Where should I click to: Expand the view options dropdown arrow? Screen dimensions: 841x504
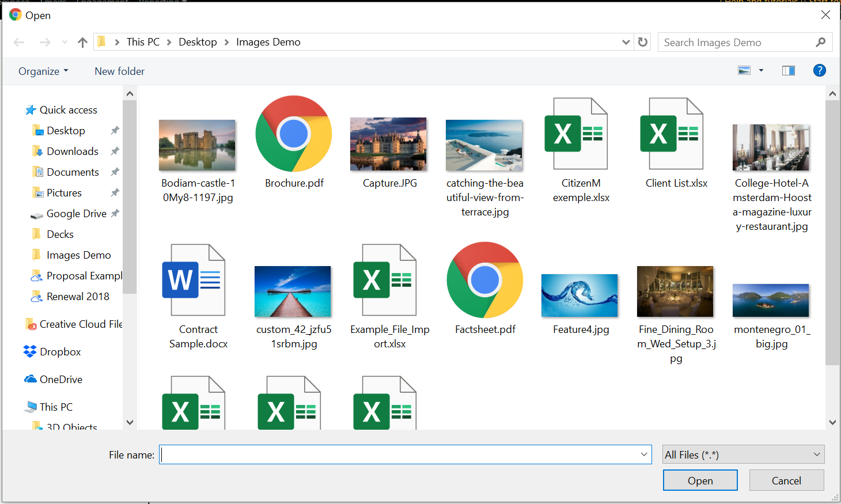click(x=761, y=70)
